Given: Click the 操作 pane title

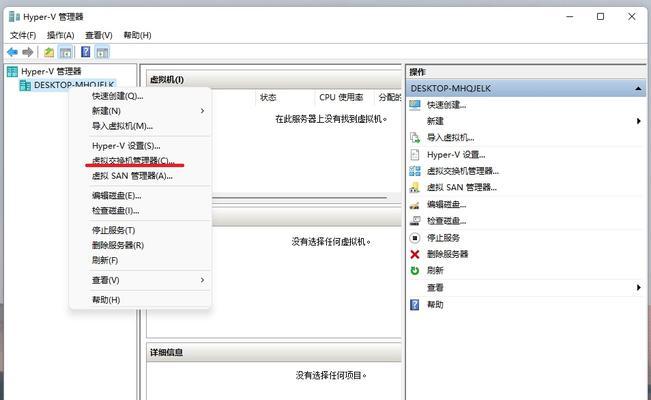Looking at the screenshot, I should pyautogui.click(x=417, y=72).
